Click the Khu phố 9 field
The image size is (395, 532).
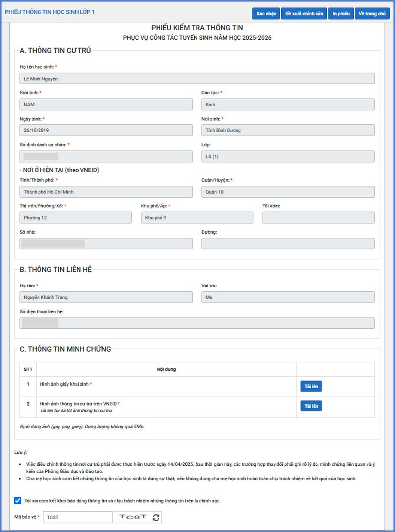pos(197,218)
